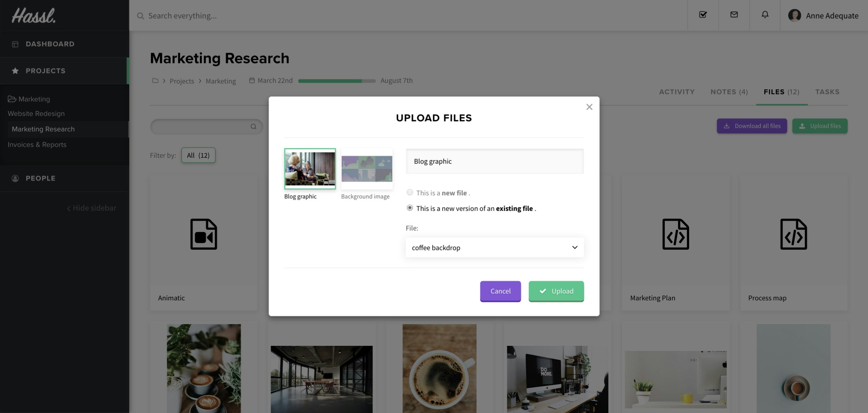
Task: Select the new version of existing file option
Action: [x=410, y=208]
